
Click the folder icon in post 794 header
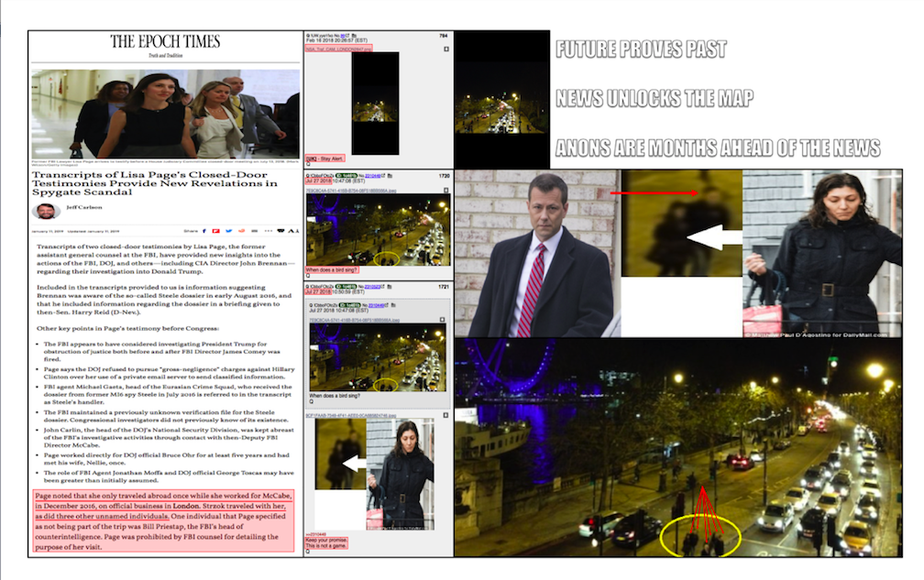(354, 36)
